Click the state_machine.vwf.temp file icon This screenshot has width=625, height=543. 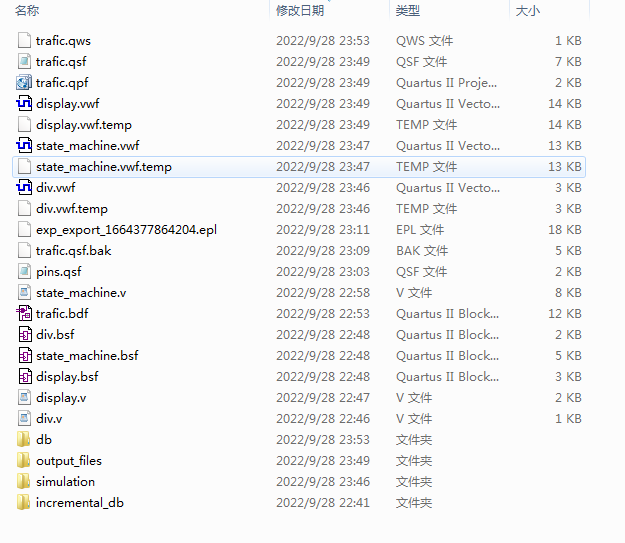pos(24,167)
